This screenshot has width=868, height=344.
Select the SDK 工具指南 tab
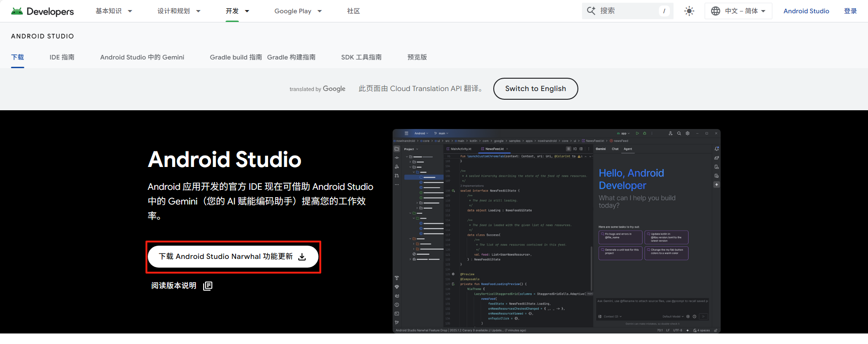361,57
